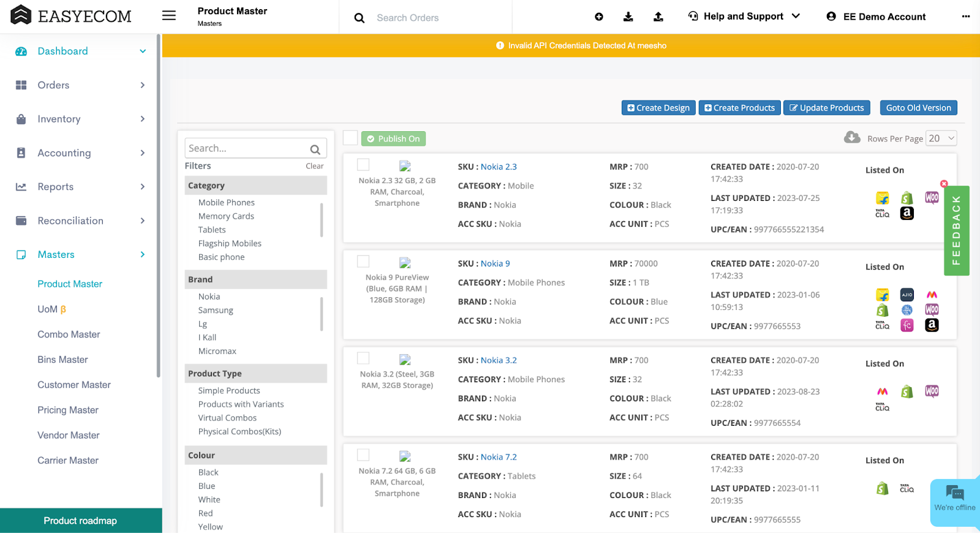Expand the Reconciliation sidebar menu
The image size is (980, 533).
[81, 221]
